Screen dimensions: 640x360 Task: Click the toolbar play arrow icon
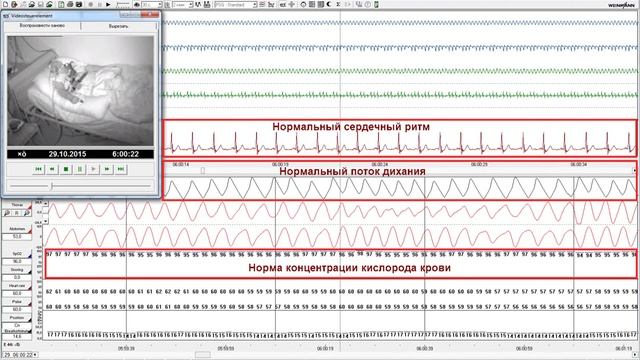click(108, 4)
